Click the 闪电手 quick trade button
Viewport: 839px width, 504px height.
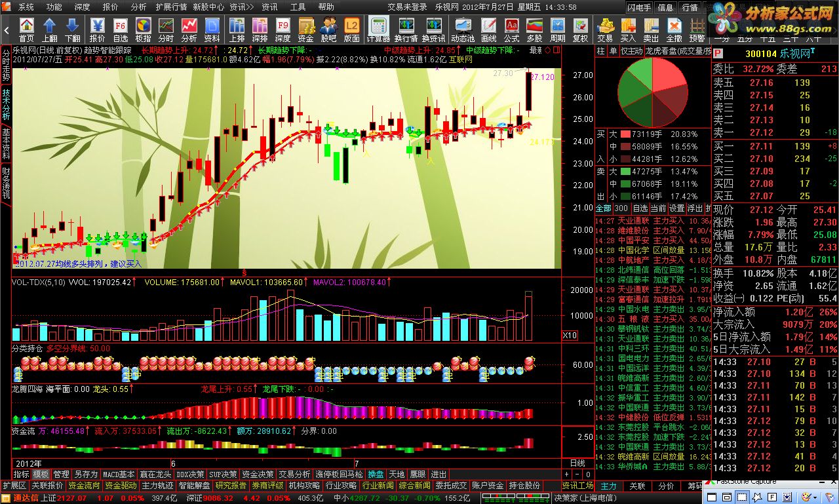click(639, 7)
